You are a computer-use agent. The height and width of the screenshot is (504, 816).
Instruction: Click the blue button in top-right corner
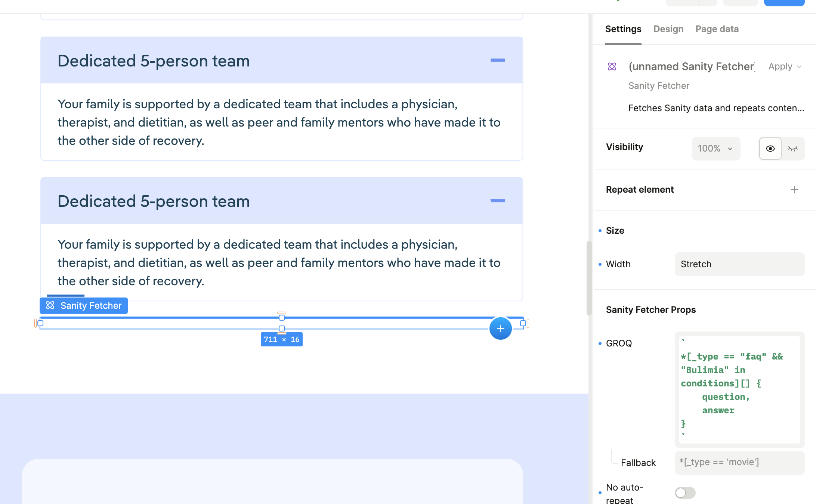784,3
